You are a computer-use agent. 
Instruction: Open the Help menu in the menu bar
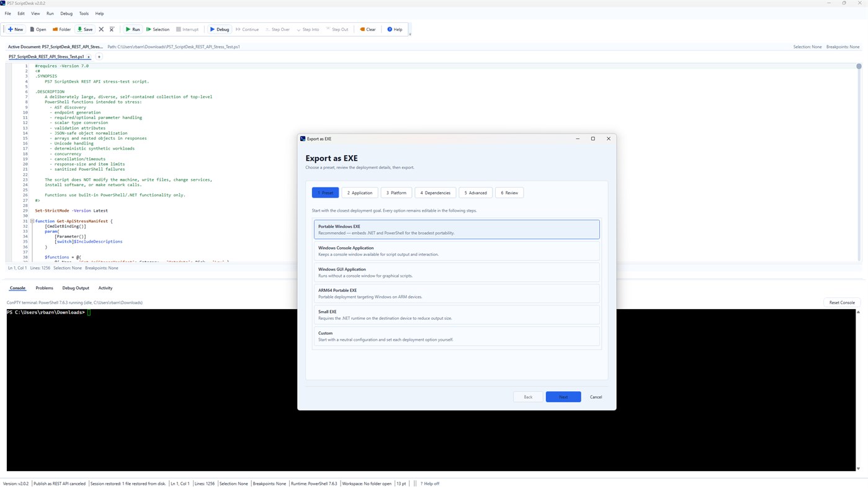point(99,14)
